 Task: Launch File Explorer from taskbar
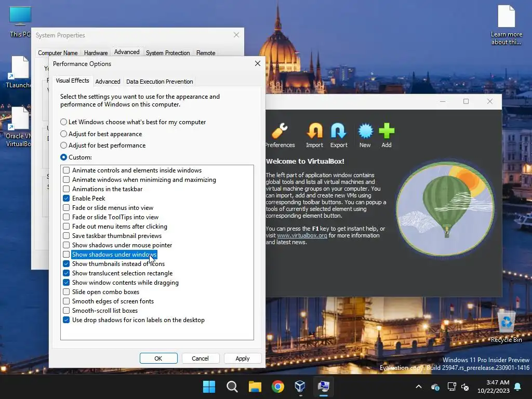point(255,387)
